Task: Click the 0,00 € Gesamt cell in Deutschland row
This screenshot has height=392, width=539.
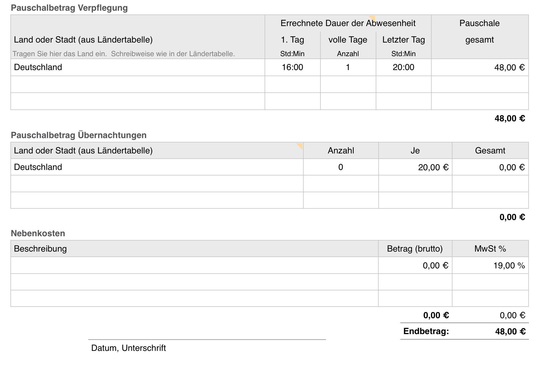Action: [490, 167]
